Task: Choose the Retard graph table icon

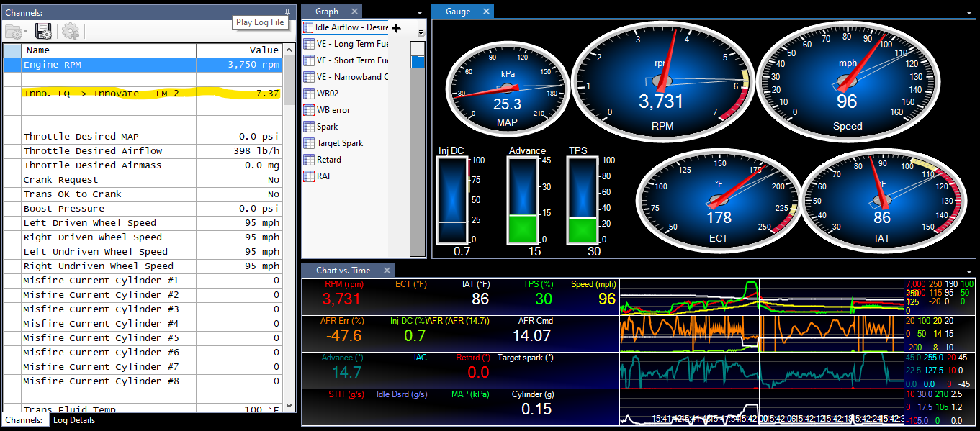Action: pos(309,160)
